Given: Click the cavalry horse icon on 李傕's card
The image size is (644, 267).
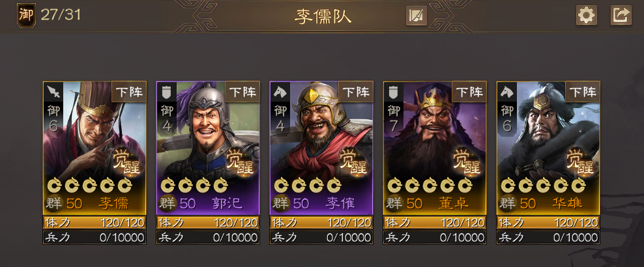Looking at the screenshot, I should tap(280, 91).
